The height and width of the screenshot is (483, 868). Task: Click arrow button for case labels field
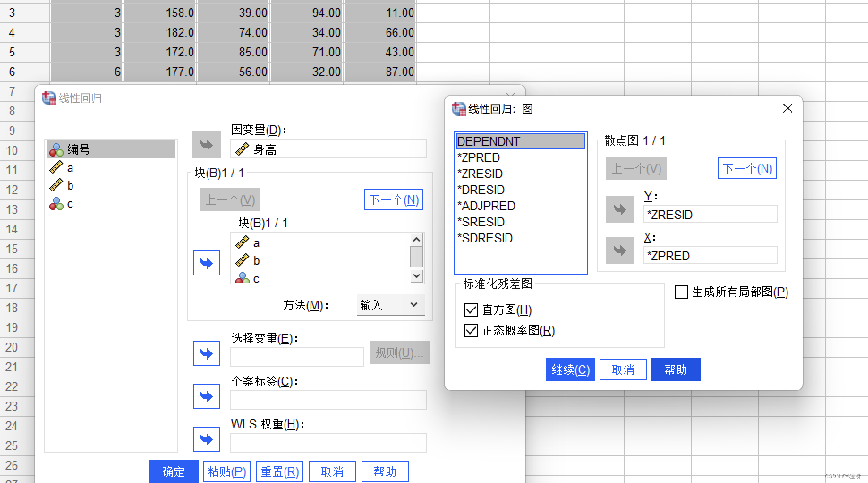click(206, 396)
